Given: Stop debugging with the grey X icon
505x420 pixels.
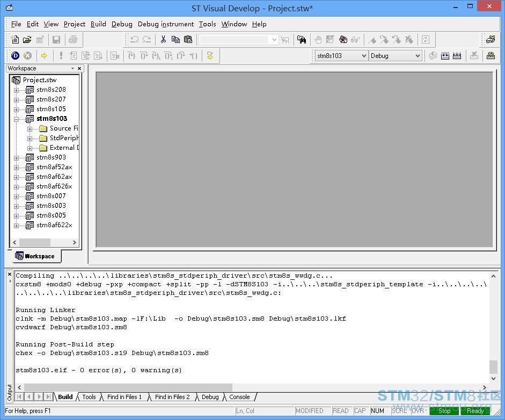Looking at the screenshot, I should 28,56.
